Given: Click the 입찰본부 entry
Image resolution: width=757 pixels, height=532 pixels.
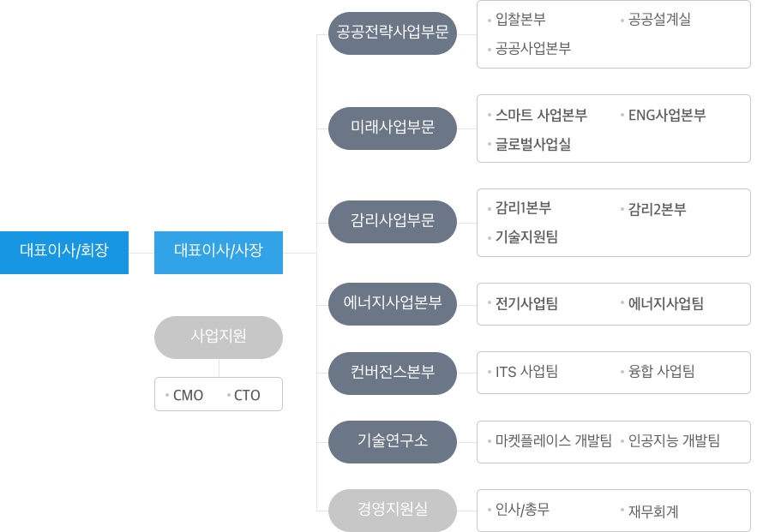Looking at the screenshot, I should coord(520,20).
